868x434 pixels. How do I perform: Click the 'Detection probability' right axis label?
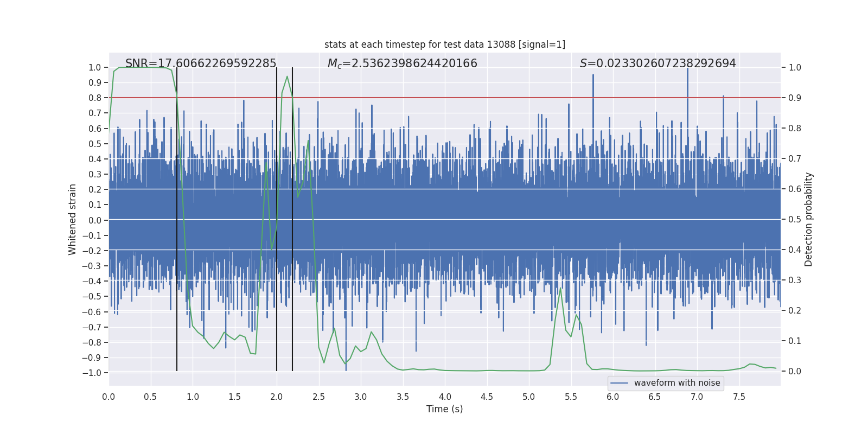point(809,220)
